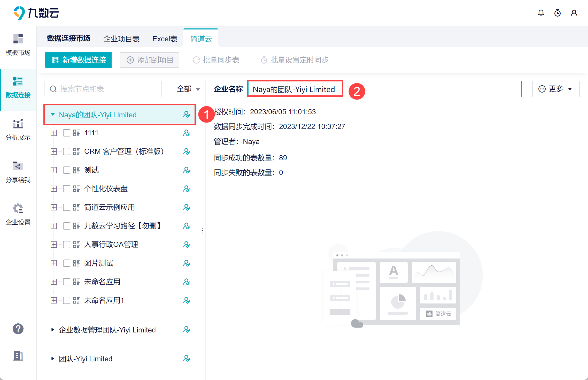Open the 全部 filter dropdown
588x380 pixels.
click(x=188, y=89)
